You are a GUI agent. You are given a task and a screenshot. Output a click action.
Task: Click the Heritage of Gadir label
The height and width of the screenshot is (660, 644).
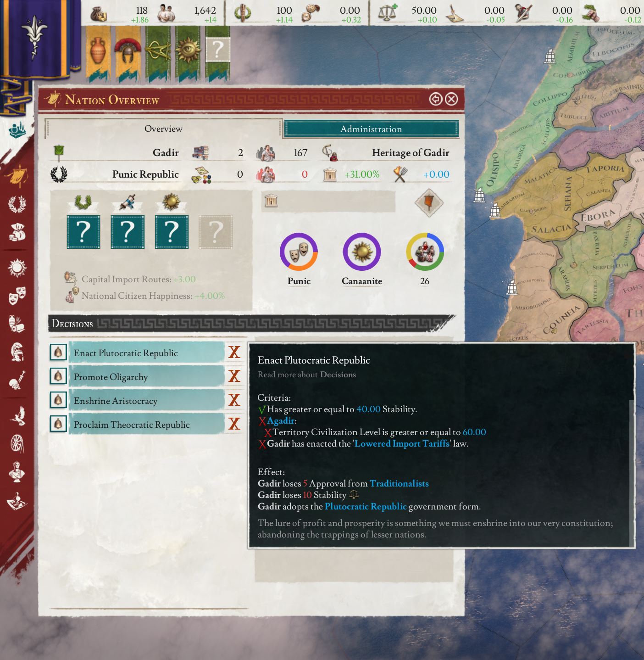411,153
